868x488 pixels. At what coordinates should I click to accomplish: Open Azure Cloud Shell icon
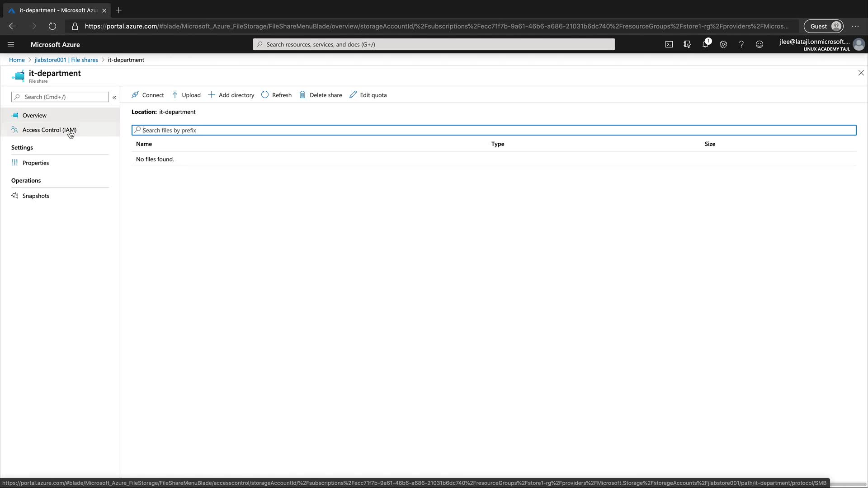click(x=669, y=44)
